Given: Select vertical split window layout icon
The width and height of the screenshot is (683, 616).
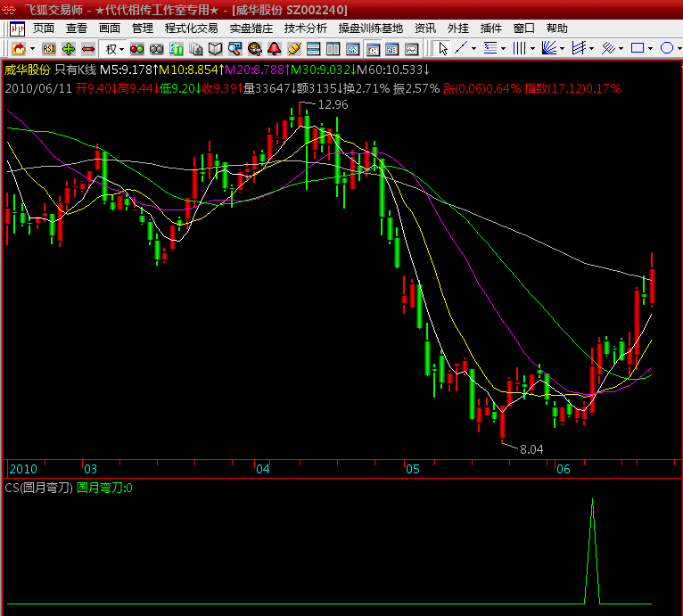Looking at the screenshot, I should click(333, 49).
